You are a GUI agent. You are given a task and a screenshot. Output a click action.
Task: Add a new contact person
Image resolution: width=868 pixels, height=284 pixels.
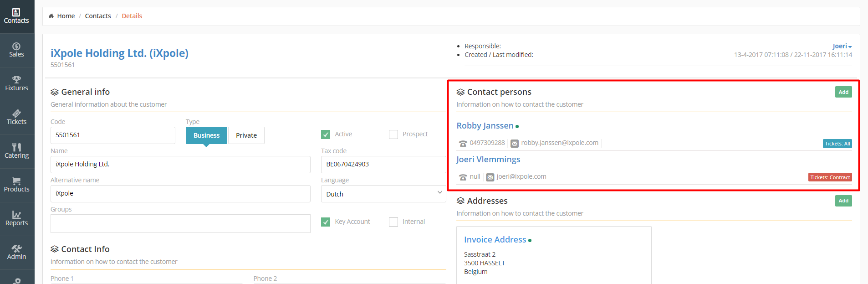[x=843, y=92]
